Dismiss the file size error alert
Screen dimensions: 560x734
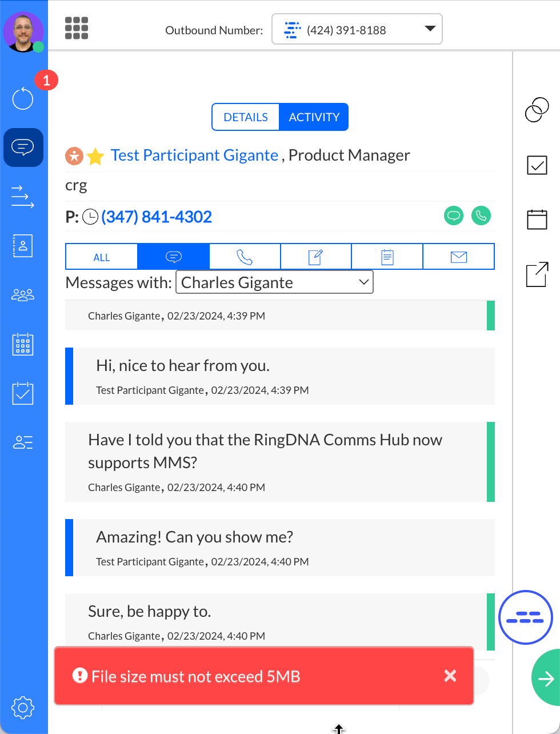[x=450, y=676]
